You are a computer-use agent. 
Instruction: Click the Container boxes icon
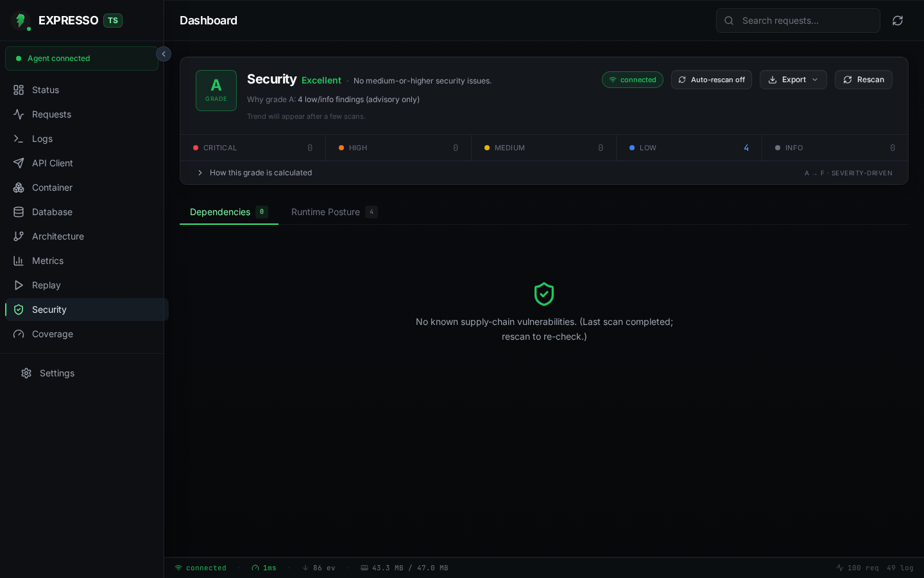19,188
